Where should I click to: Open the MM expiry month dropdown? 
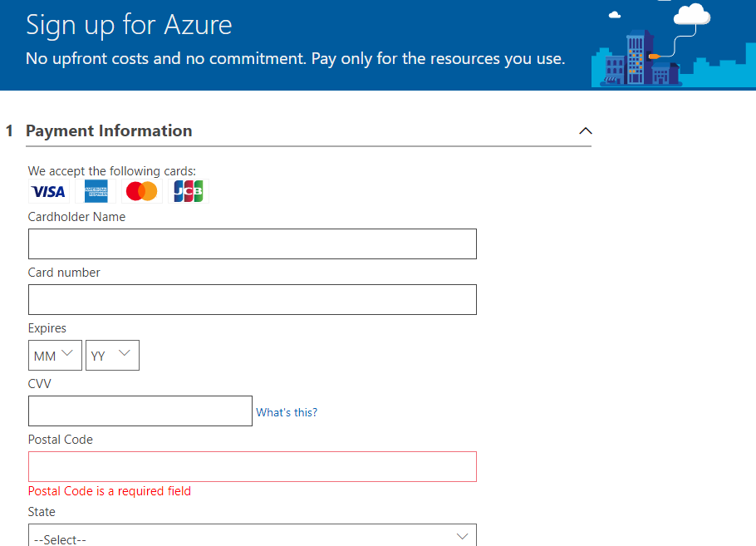pos(55,356)
